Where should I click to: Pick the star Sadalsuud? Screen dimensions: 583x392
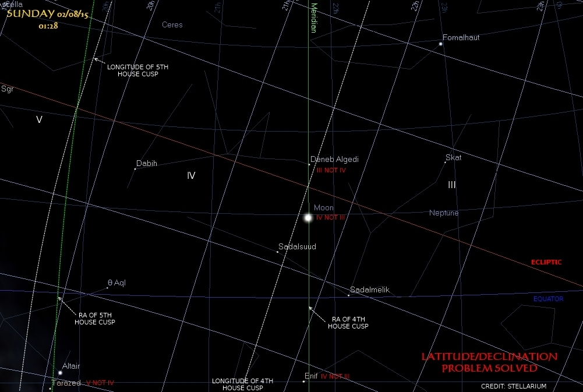[x=278, y=252]
